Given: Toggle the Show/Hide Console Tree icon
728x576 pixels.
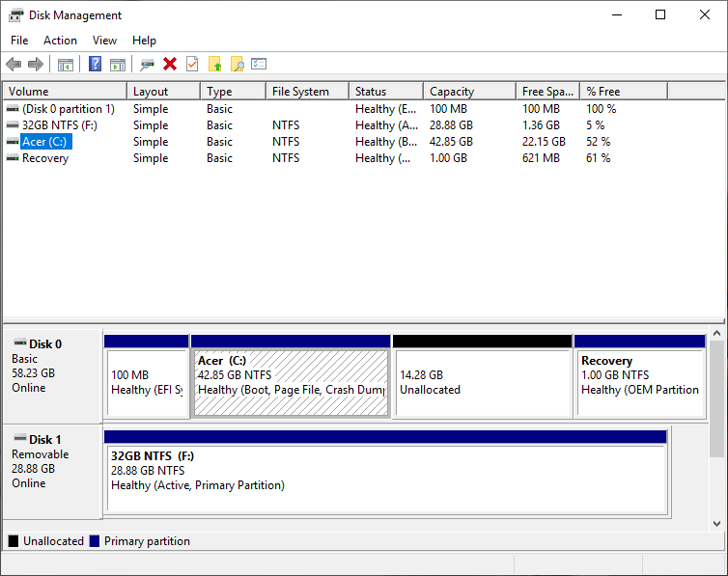Looking at the screenshot, I should 66,65.
